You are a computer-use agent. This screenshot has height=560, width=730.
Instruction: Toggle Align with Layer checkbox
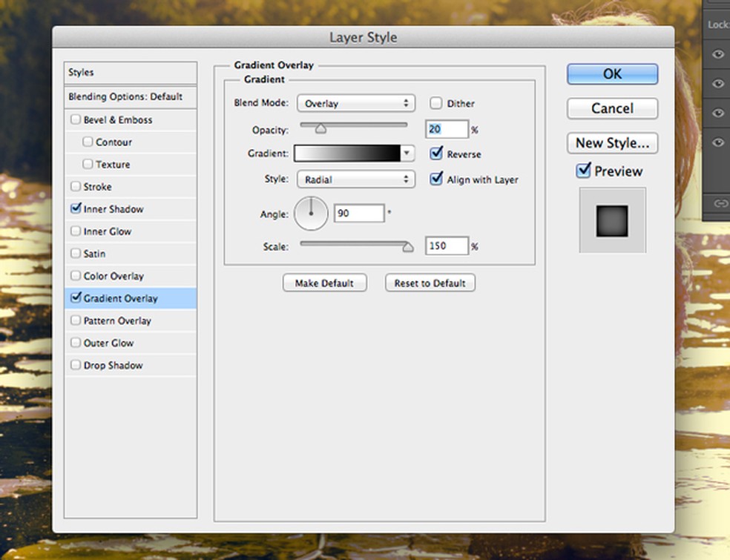436,179
